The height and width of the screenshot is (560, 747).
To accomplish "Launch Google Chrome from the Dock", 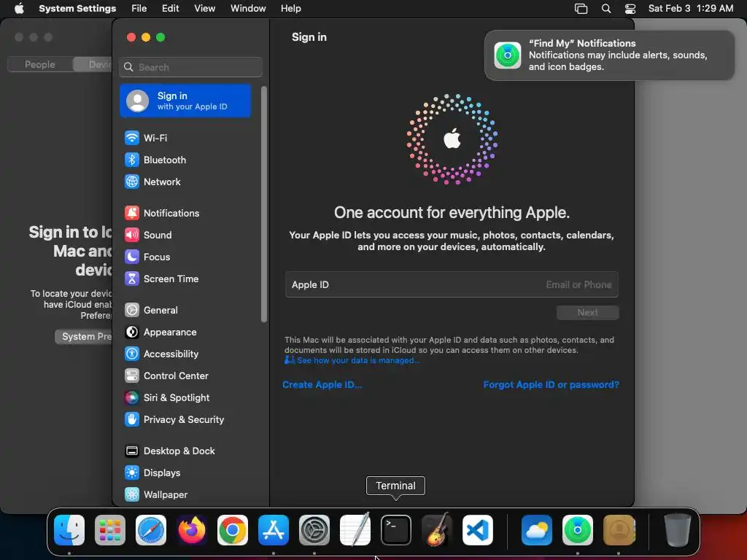I will pyautogui.click(x=233, y=530).
